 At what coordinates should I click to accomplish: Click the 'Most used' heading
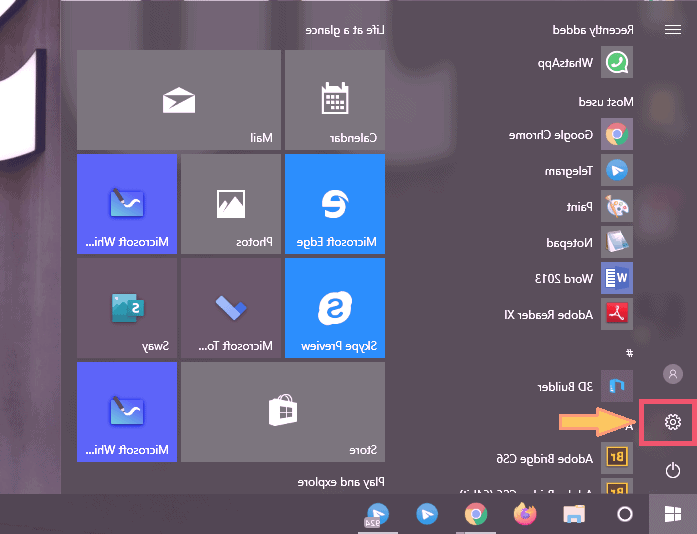(605, 102)
